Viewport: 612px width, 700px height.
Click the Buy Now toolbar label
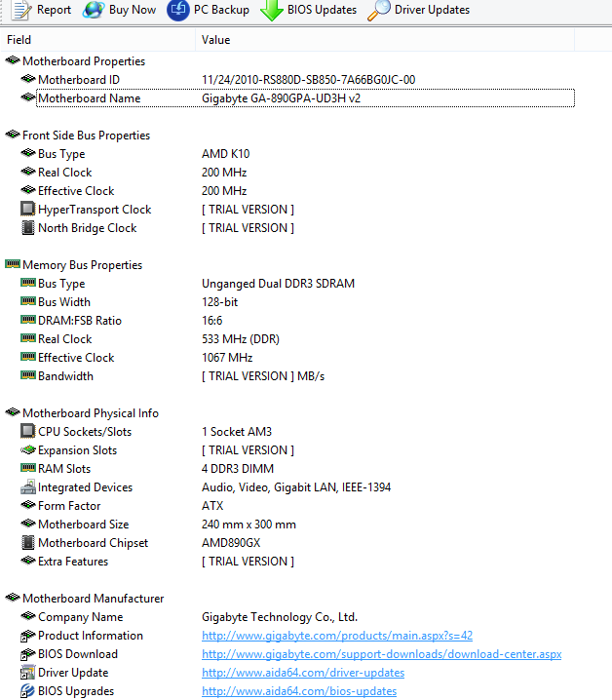(133, 10)
